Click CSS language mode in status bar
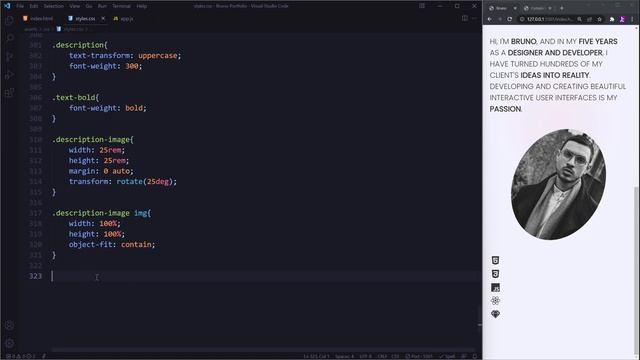 coord(395,356)
